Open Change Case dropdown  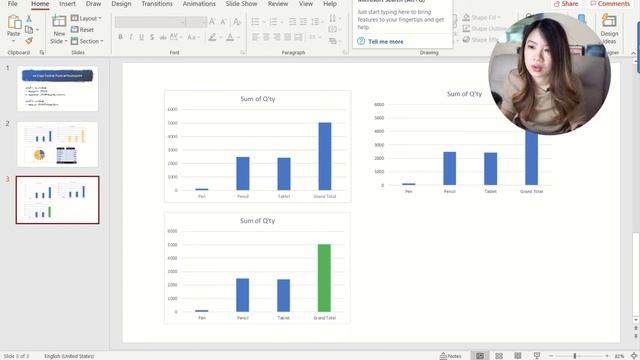[192, 37]
